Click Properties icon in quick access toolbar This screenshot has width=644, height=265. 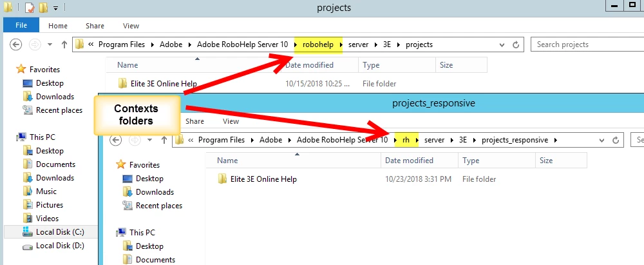tap(30, 7)
